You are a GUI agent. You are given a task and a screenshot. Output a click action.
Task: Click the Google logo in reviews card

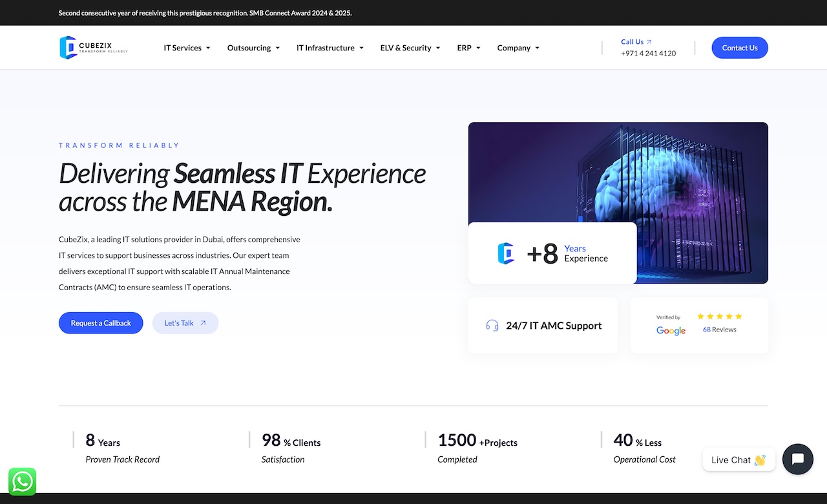[671, 331]
